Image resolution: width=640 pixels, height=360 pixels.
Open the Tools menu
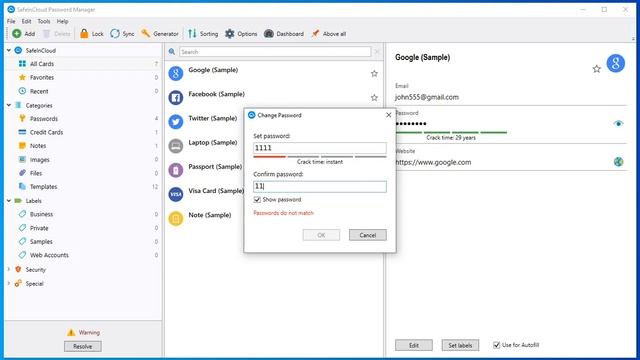44,21
